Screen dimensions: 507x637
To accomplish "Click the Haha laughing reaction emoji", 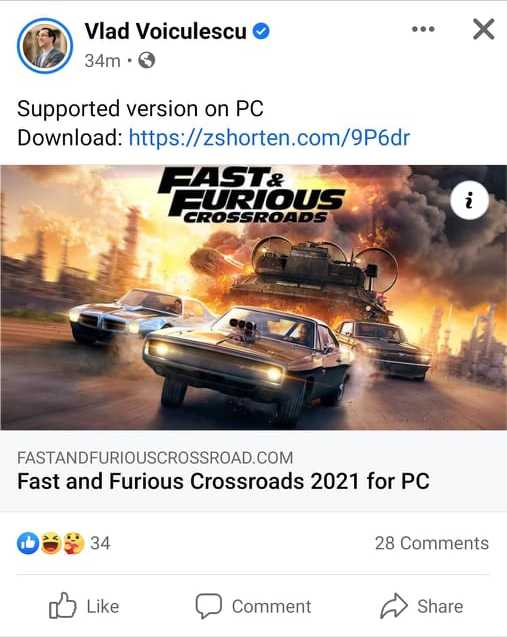I will (50, 543).
